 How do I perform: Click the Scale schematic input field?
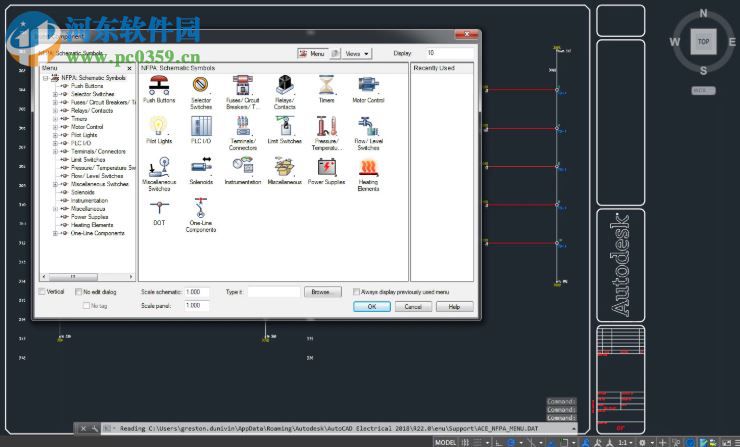click(x=196, y=292)
